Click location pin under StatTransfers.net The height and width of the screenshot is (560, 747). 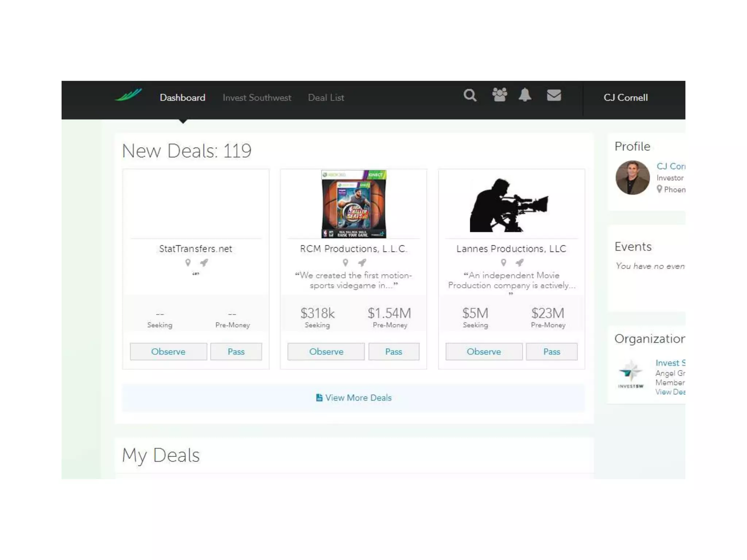pos(188,262)
